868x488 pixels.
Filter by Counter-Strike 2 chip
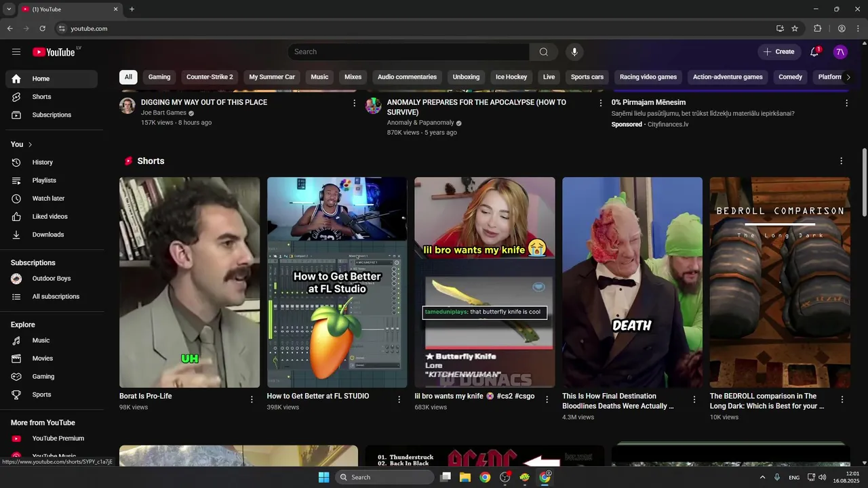coord(210,77)
